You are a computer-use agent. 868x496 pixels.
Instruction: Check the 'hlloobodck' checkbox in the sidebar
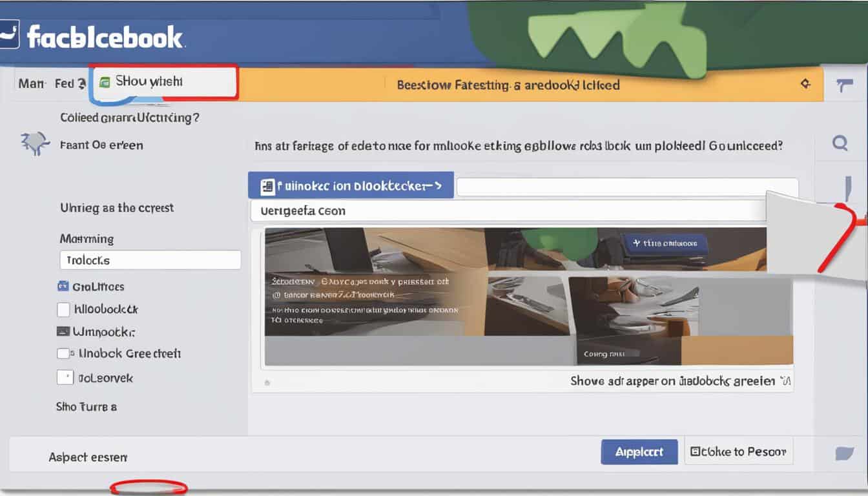tap(63, 309)
